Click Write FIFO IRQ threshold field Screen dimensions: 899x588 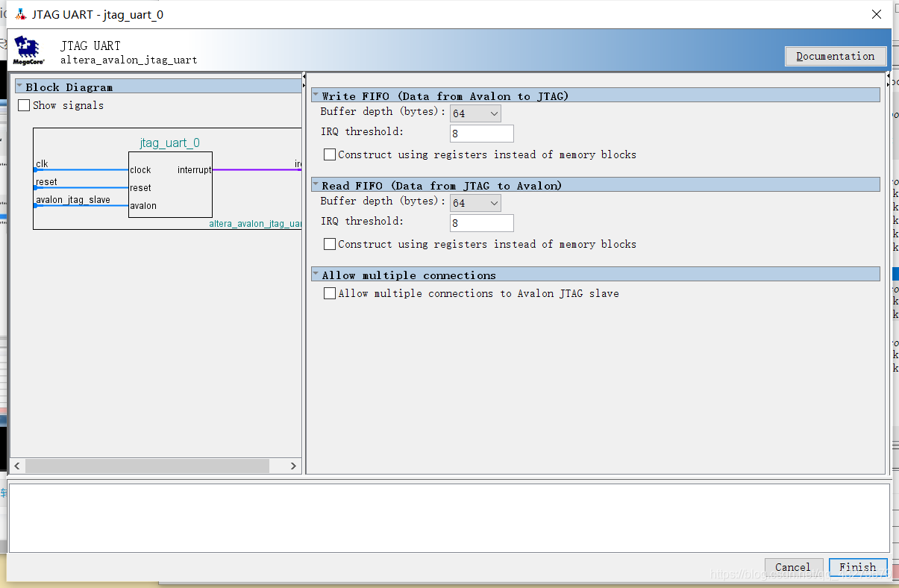(482, 134)
